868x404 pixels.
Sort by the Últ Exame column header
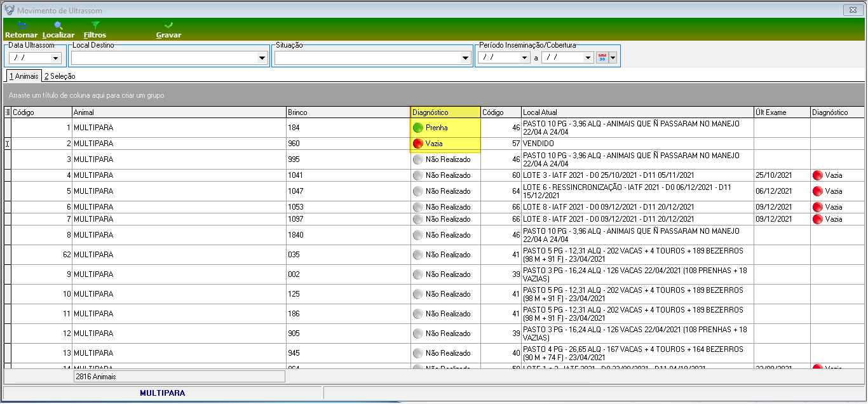point(782,112)
